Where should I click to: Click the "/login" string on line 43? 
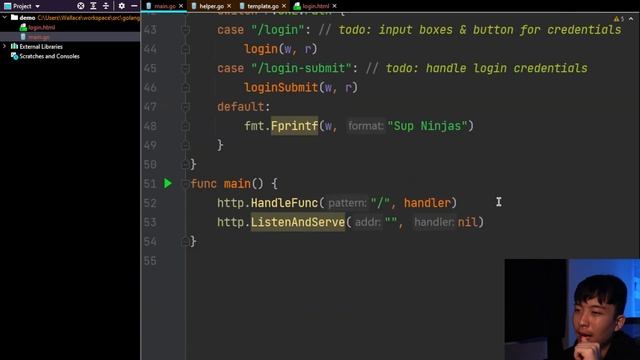[278, 30]
